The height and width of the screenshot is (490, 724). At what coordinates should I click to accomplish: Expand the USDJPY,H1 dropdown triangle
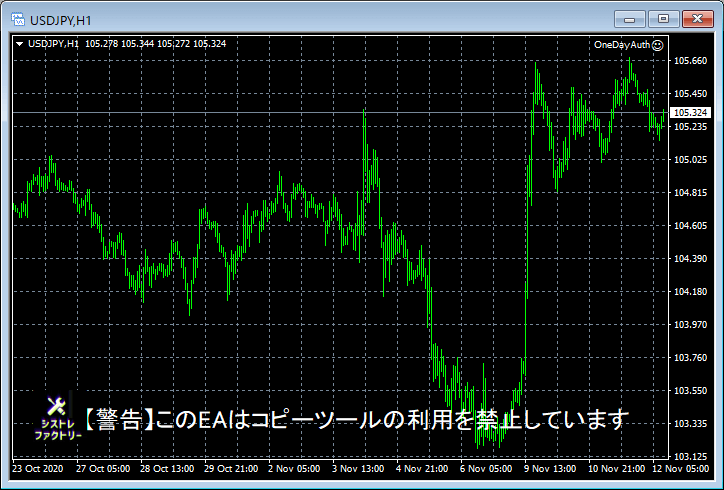pos(19,44)
